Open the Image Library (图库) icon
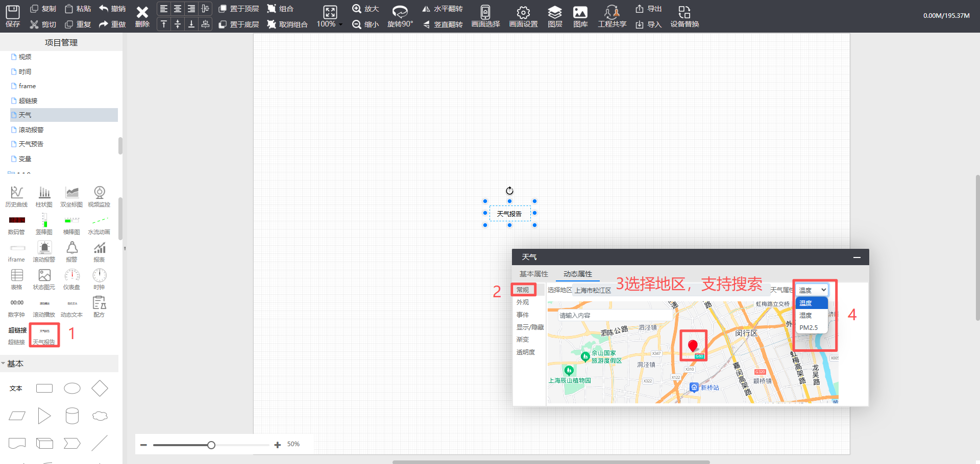This screenshot has width=980, height=464. 580,12
